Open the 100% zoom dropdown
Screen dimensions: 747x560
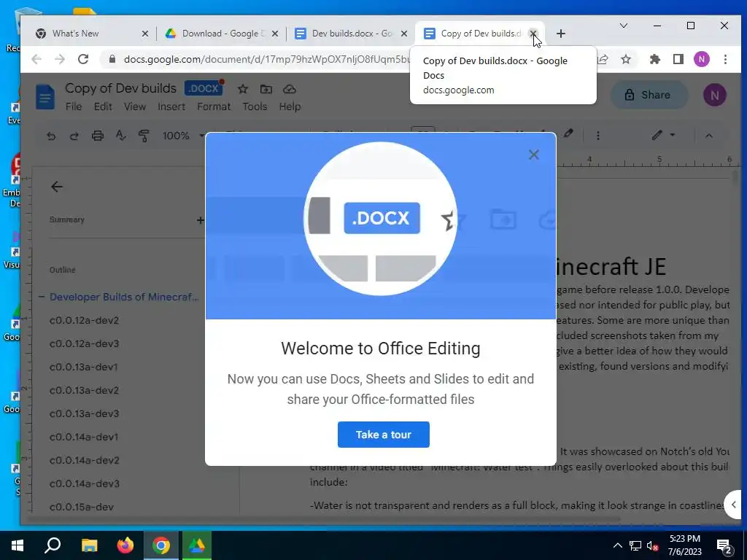click(183, 136)
